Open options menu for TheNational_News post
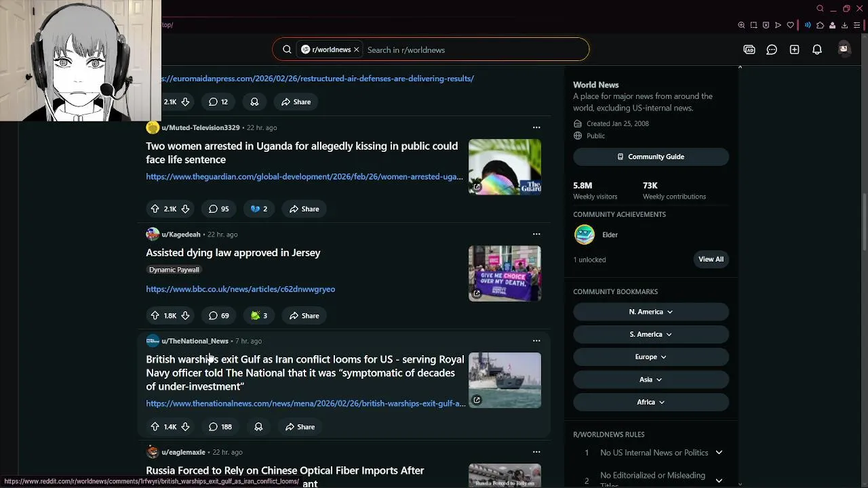Viewport: 868px width, 488px height. [x=536, y=341]
